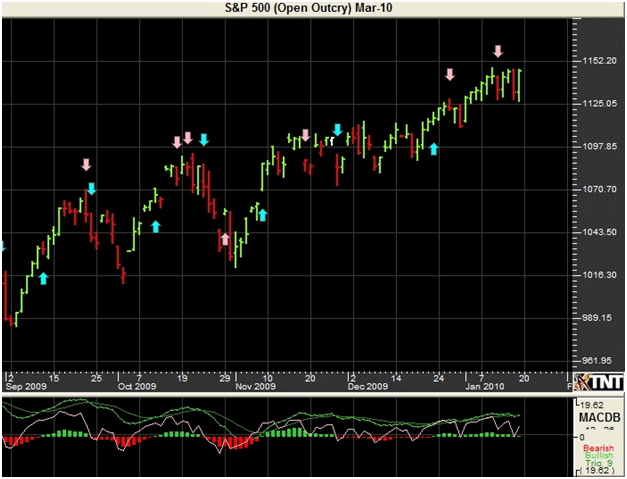Click price label 1043.50
This screenshot has height=479, width=627.
pyautogui.click(x=600, y=232)
